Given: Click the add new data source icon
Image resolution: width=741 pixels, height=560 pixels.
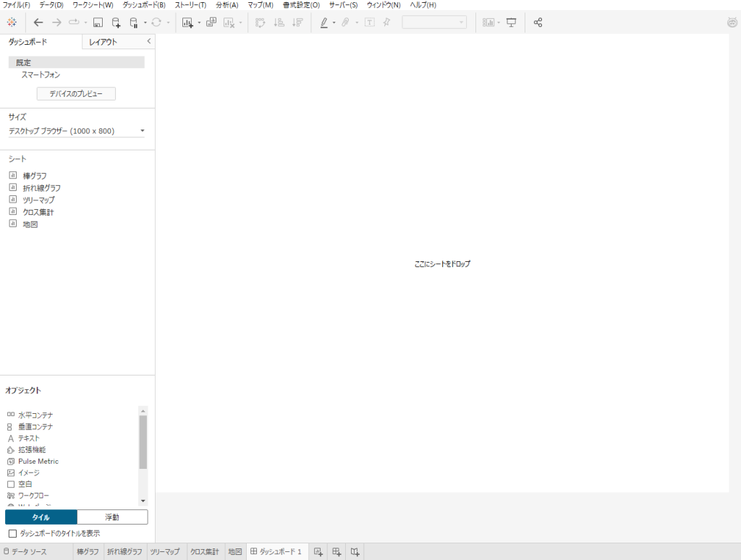Looking at the screenshot, I should pos(117,22).
